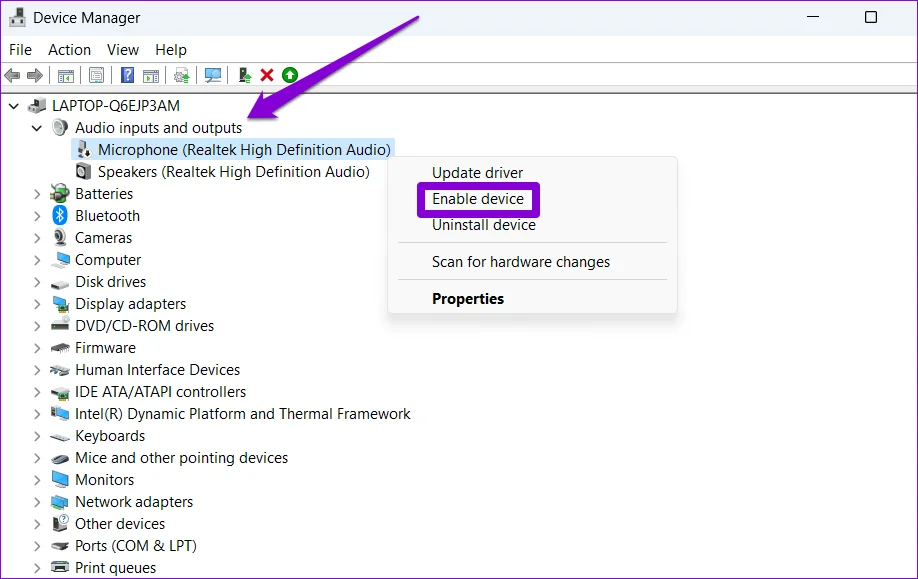Select the Keyboards tree item
Image resolution: width=918 pixels, height=579 pixels.
click(x=110, y=436)
